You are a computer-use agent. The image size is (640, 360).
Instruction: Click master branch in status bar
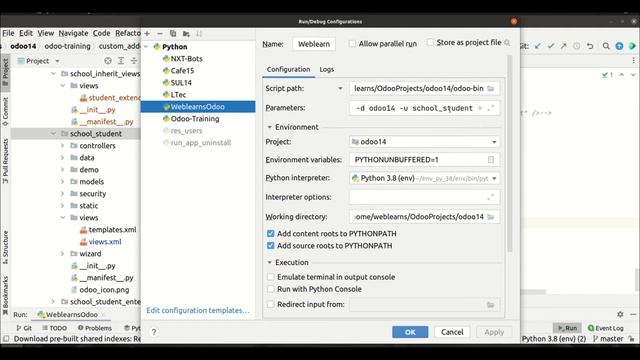(x=608, y=339)
